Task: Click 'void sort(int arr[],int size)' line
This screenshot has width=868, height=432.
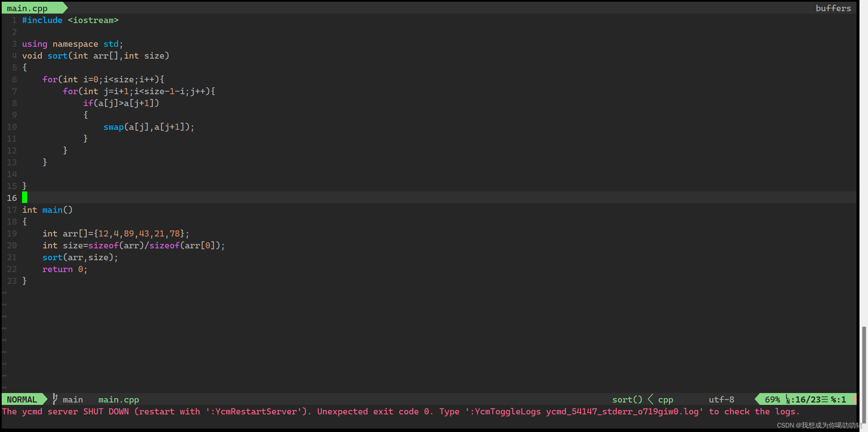Action: [x=96, y=56]
